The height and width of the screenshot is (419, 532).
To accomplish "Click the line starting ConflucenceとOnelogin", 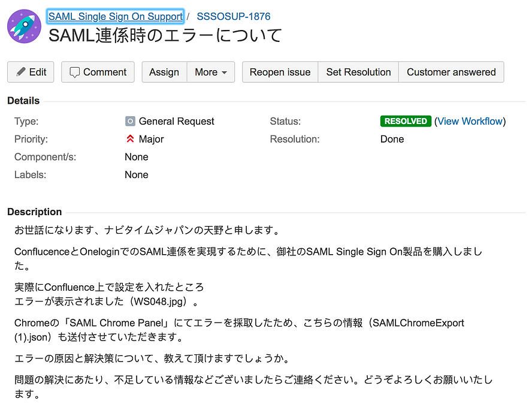I will 249,258.
